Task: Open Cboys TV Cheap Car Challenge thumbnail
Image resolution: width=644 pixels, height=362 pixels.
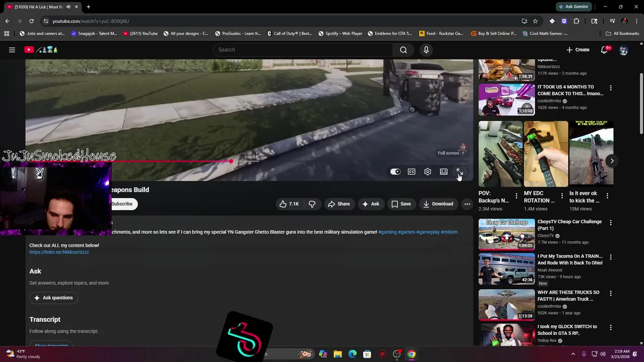Action: [507, 234]
